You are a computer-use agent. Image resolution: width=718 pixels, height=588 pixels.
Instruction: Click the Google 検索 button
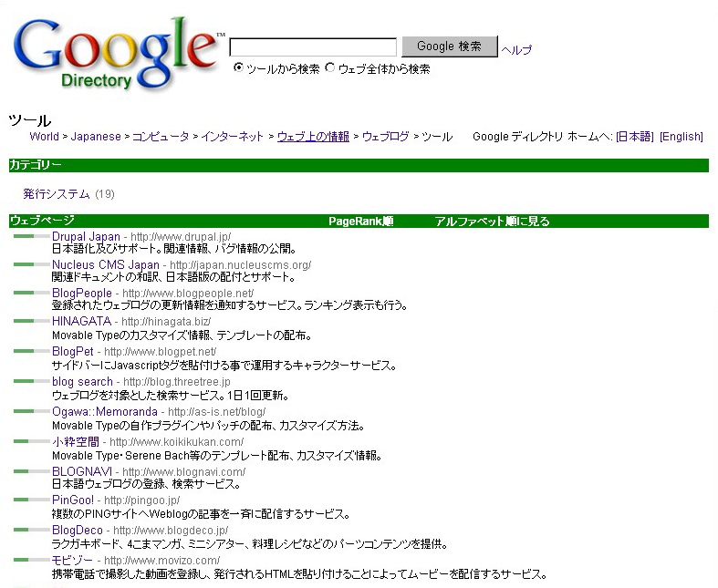(x=450, y=46)
